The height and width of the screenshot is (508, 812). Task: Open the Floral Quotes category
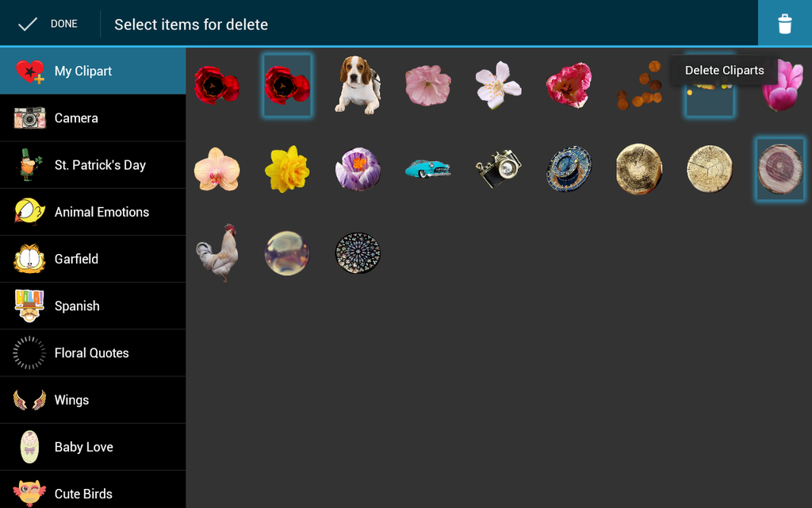pos(93,353)
